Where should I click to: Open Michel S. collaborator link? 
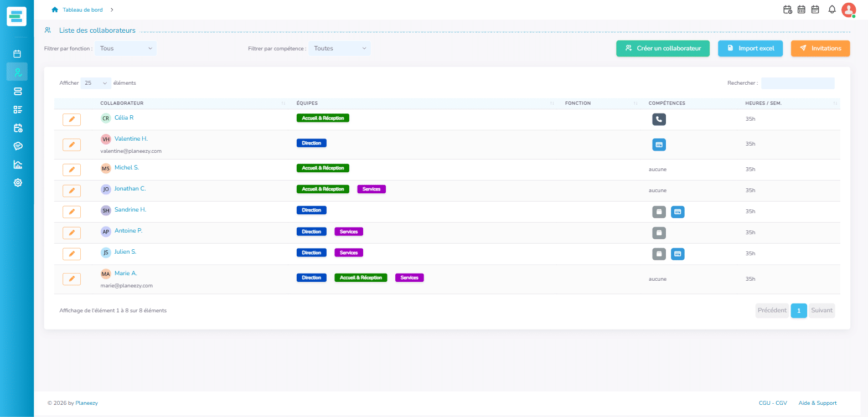127,167
